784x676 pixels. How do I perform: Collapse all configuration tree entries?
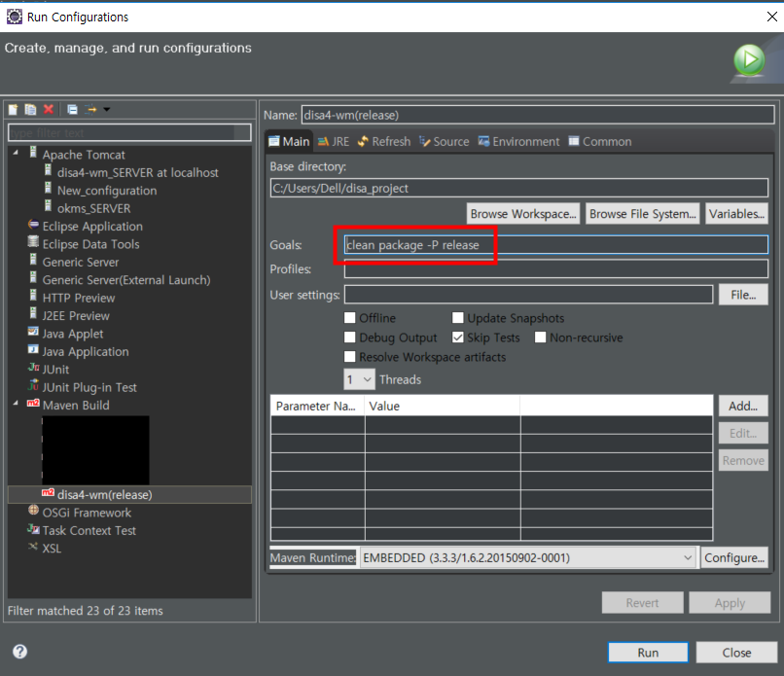point(72,109)
